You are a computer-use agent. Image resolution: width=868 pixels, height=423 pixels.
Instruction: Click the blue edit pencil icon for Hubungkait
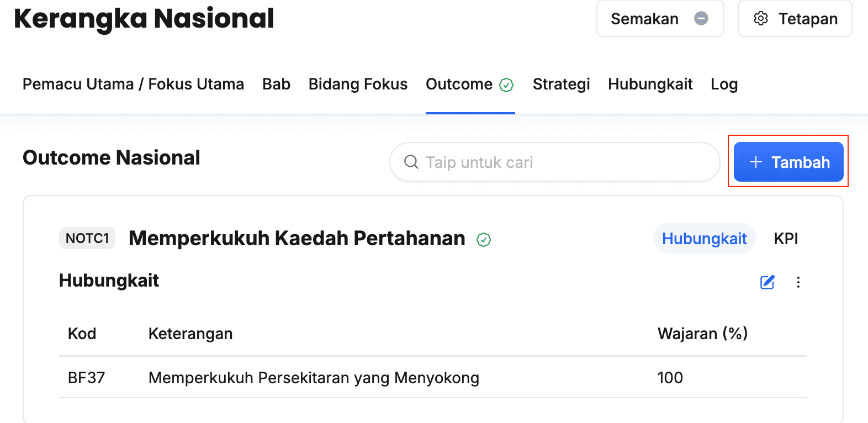pos(768,282)
